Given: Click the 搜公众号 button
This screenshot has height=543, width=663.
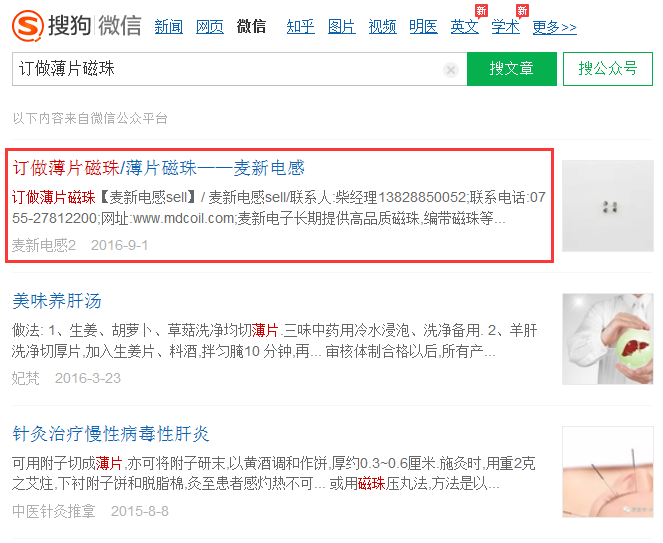Looking at the screenshot, I should tap(608, 69).
